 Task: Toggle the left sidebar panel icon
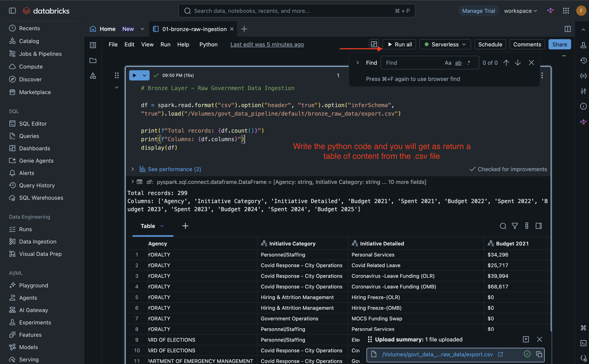click(12, 11)
